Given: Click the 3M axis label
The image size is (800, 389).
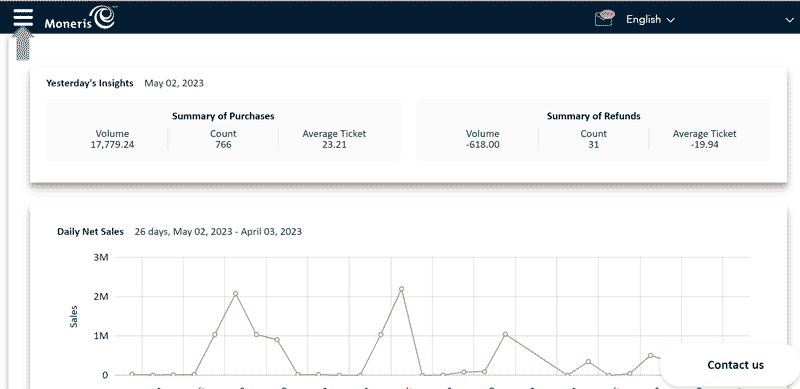Looking at the screenshot, I should pos(101,257).
